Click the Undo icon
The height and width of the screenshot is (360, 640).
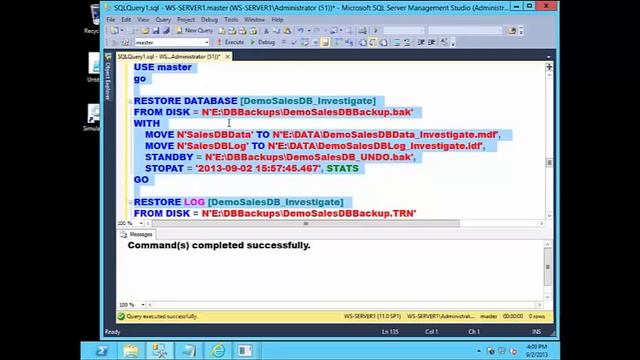pos(301,31)
